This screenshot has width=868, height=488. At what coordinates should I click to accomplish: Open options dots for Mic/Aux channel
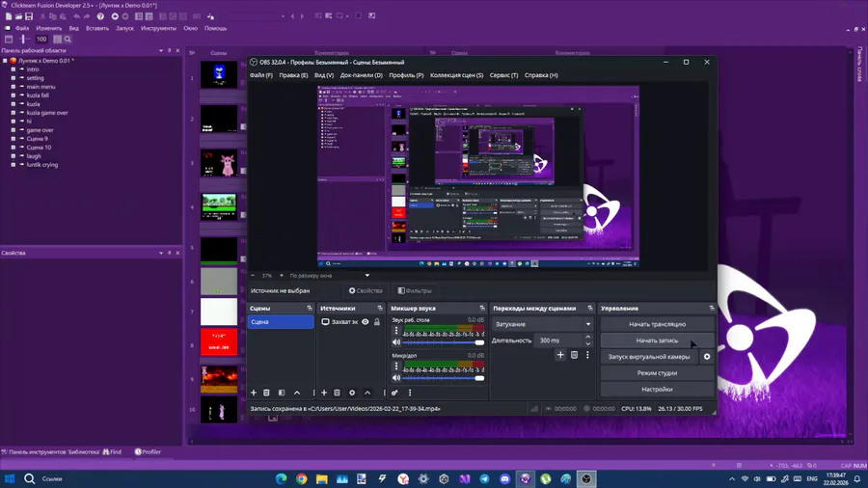coord(395,366)
